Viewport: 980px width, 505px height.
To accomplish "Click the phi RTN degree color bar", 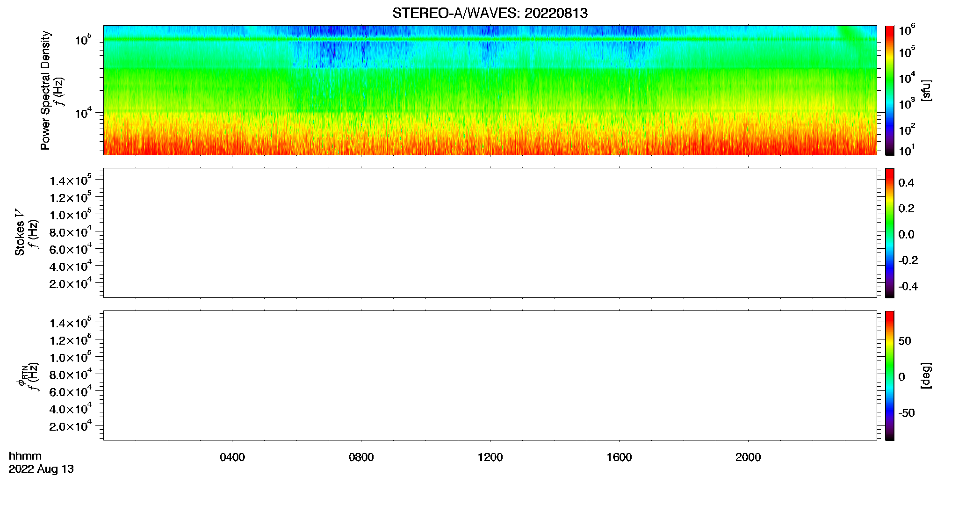I will coord(889,375).
